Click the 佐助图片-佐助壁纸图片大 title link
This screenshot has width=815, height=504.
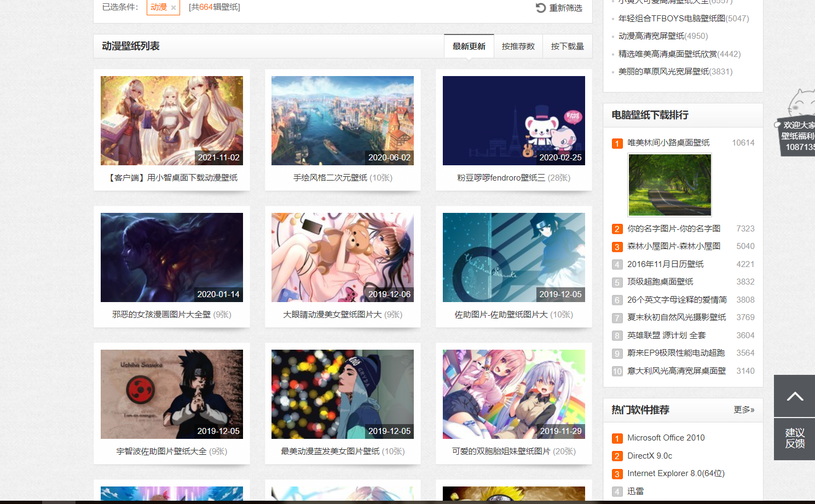pyautogui.click(x=501, y=315)
